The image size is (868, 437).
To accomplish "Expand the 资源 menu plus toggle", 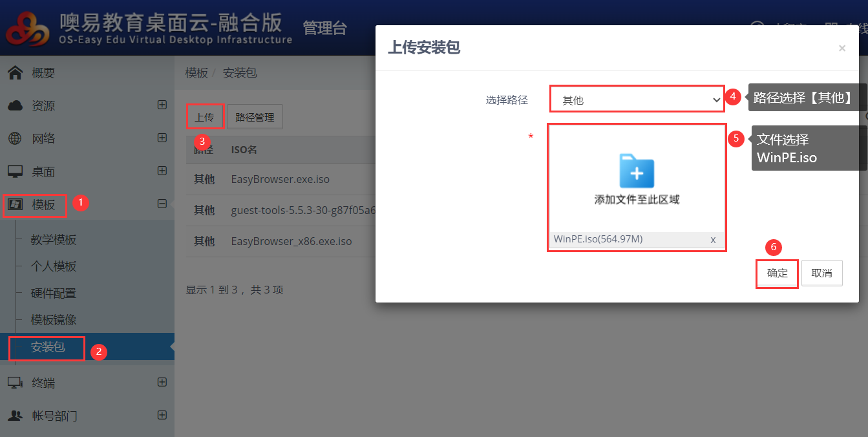I will click(x=162, y=105).
